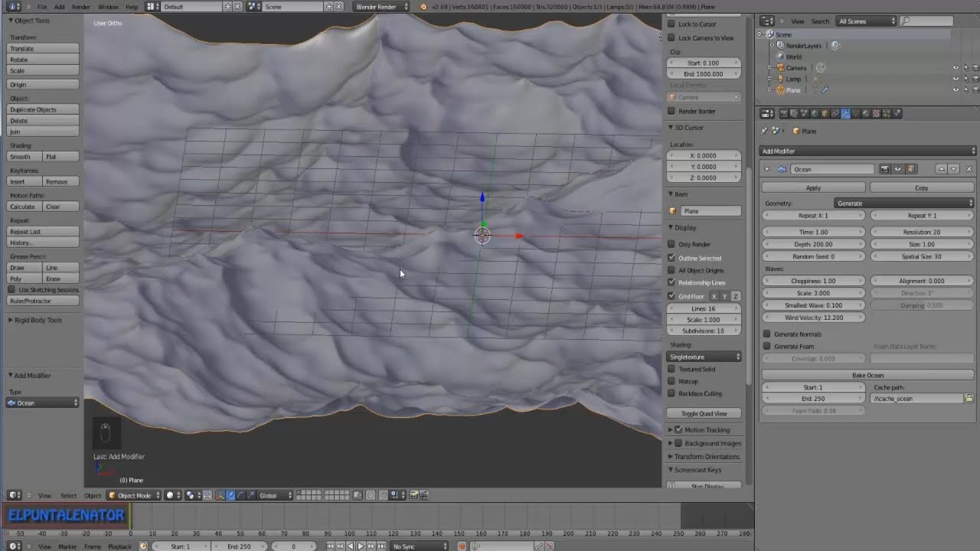Remove the Ocean modifier with X
Viewport: 980px width, 551px height.
pos(969,169)
